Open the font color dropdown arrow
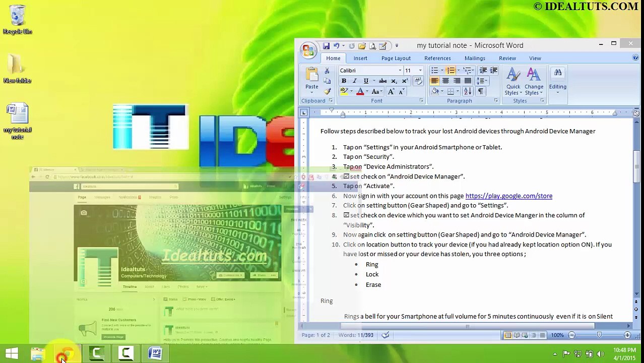644x363 pixels. pos(367,92)
